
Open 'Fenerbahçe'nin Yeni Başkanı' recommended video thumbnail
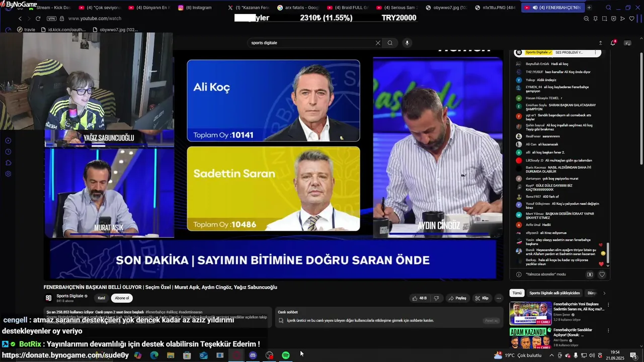tap(530, 313)
